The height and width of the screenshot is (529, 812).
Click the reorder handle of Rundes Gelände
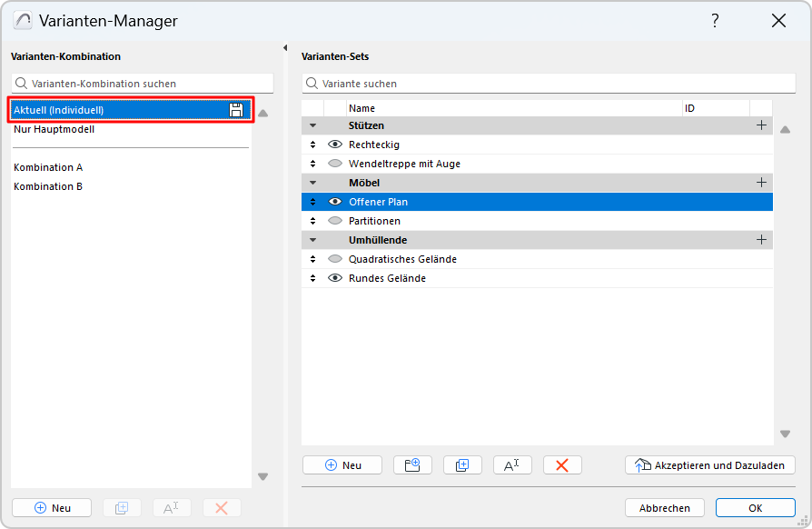(x=312, y=278)
